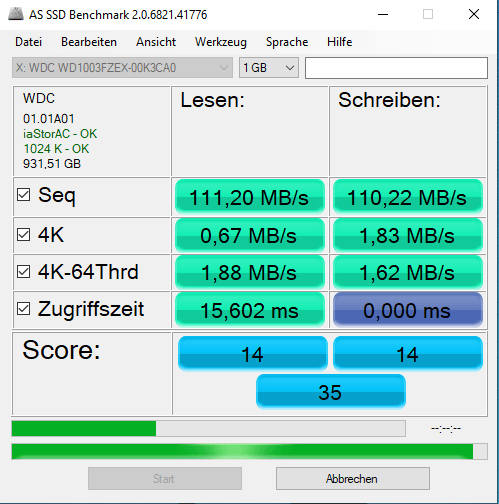Click the greyed-out Start button
This screenshot has width=499, height=504.
coord(165,479)
